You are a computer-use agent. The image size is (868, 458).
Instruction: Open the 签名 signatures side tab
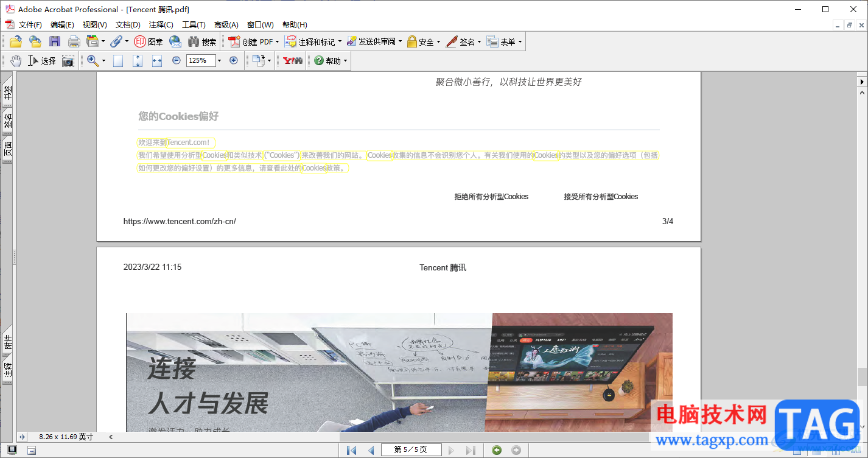7,121
